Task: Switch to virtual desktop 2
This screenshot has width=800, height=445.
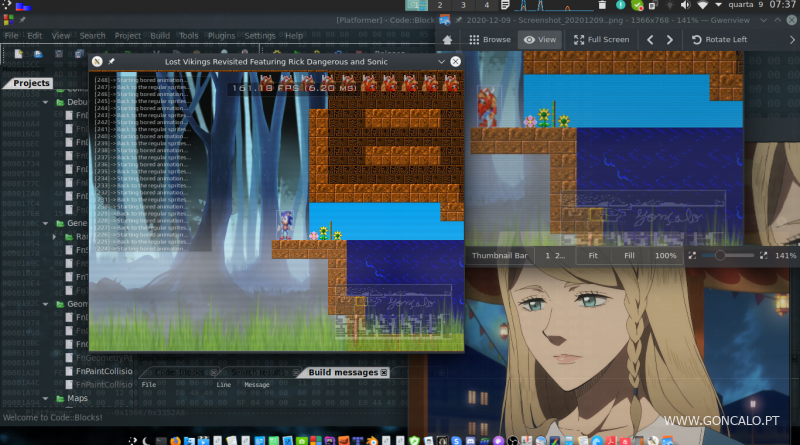Action: click(x=440, y=5)
